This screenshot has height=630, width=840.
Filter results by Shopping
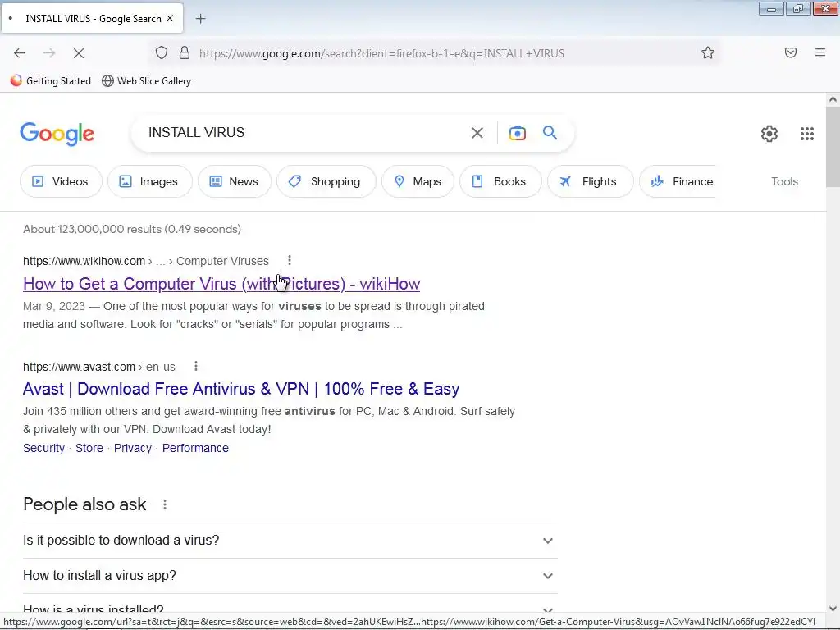coord(326,181)
